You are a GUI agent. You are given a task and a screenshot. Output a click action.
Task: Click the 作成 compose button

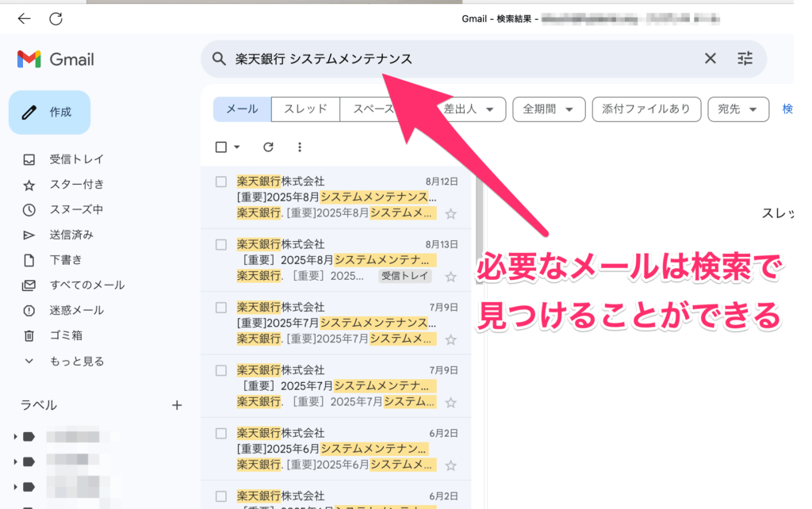[x=50, y=113]
